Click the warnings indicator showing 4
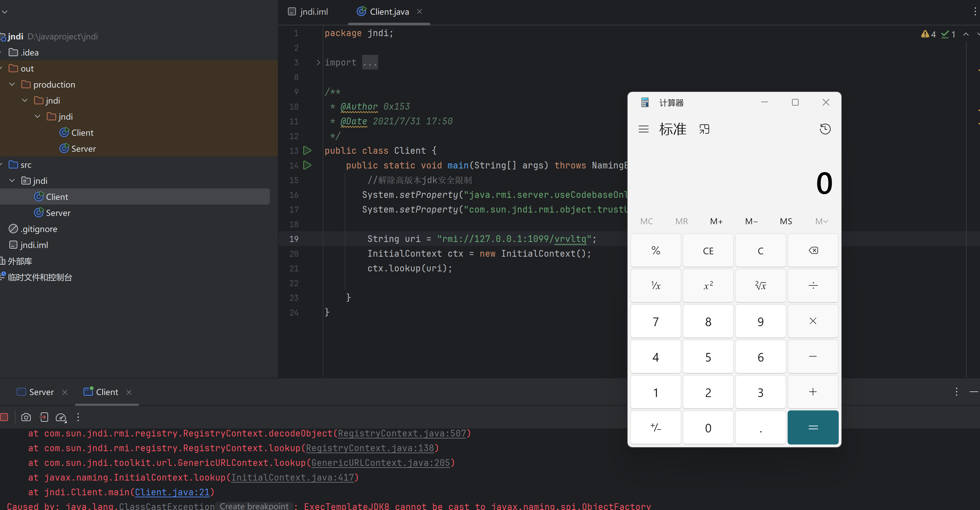Viewport: 980px width, 510px height. (928, 34)
